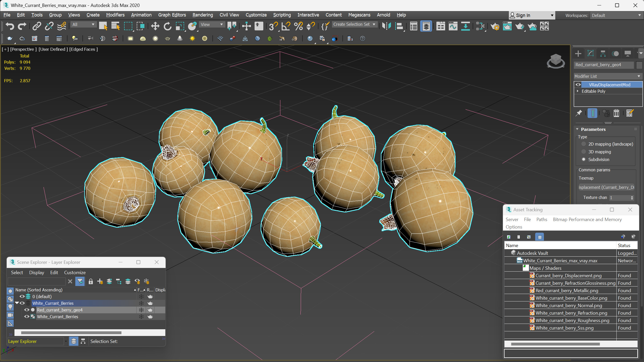Image resolution: width=644 pixels, height=362 pixels.
Task: Click Scene Explorer horizontal scrollbar
Action: [71, 333]
